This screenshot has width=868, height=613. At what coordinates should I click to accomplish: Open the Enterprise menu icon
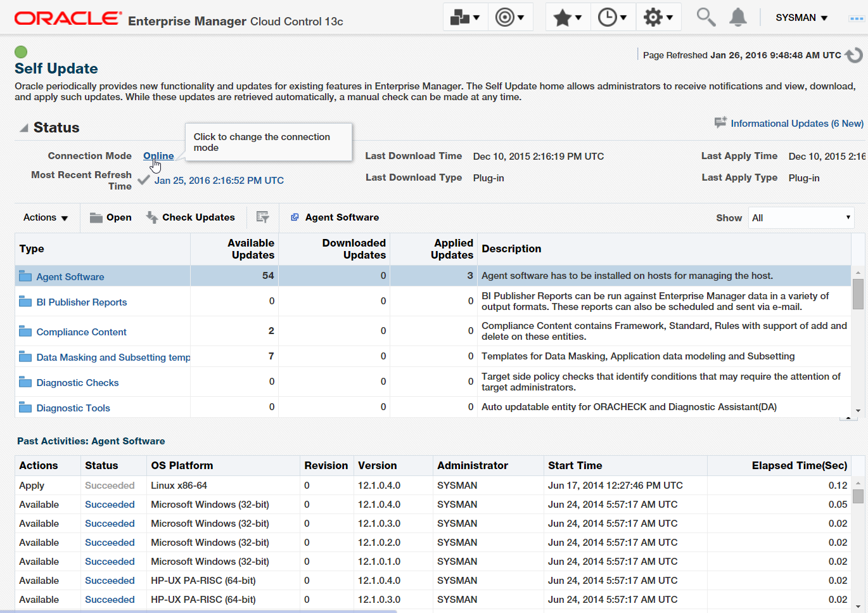[465, 17]
